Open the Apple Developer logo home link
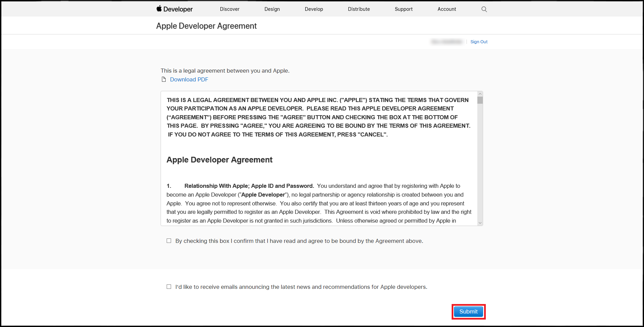644x327 pixels. coord(174,9)
